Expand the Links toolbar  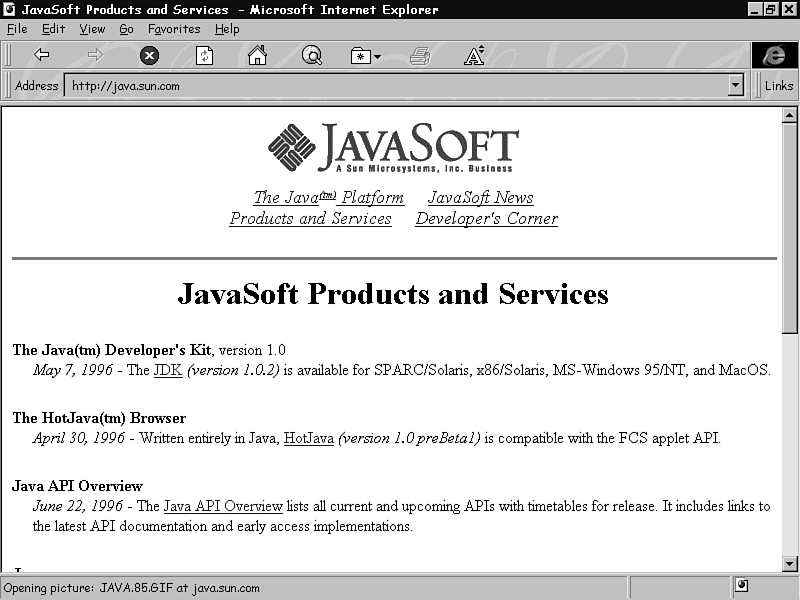tap(779, 85)
